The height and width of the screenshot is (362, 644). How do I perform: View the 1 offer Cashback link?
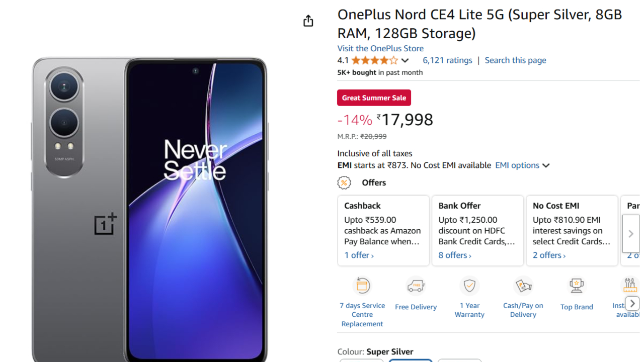(359, 255)
